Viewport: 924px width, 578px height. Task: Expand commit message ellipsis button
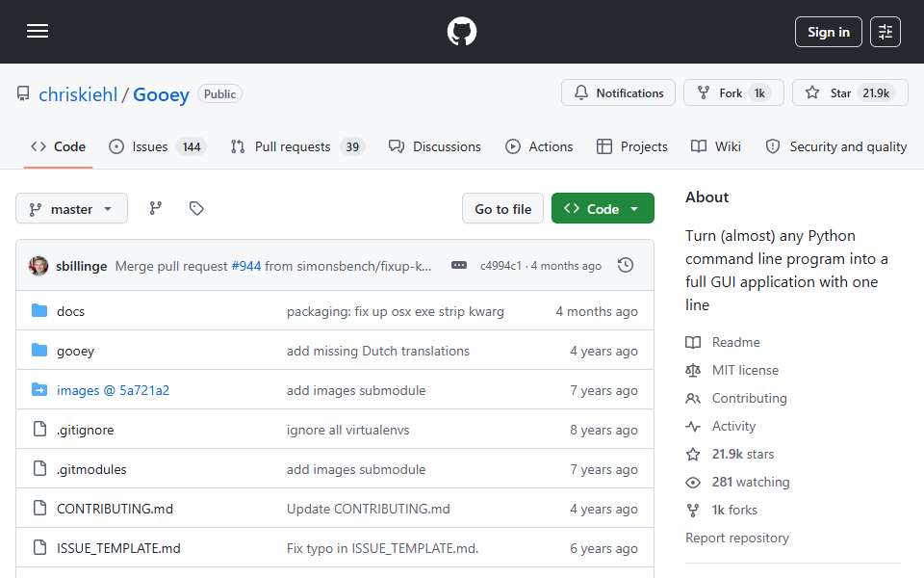click(x=459, y=266)
